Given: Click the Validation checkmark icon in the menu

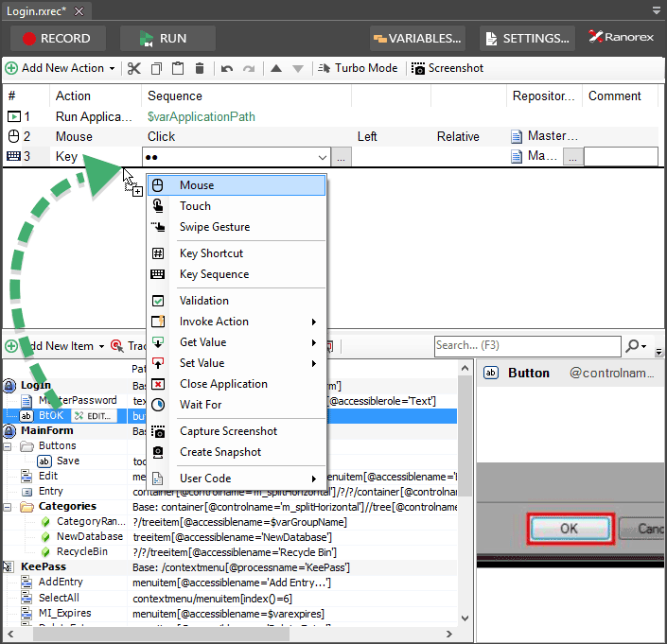Looking at the screenshot, I should 158,301.
